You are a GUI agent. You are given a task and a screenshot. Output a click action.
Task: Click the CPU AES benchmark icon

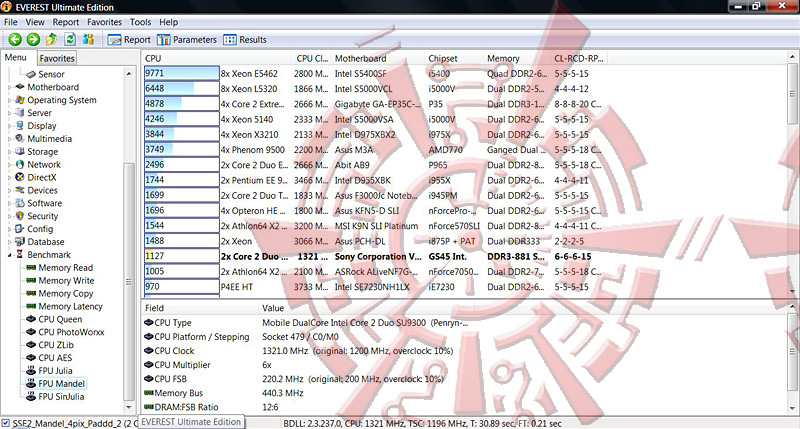click(x=31, y=357)
